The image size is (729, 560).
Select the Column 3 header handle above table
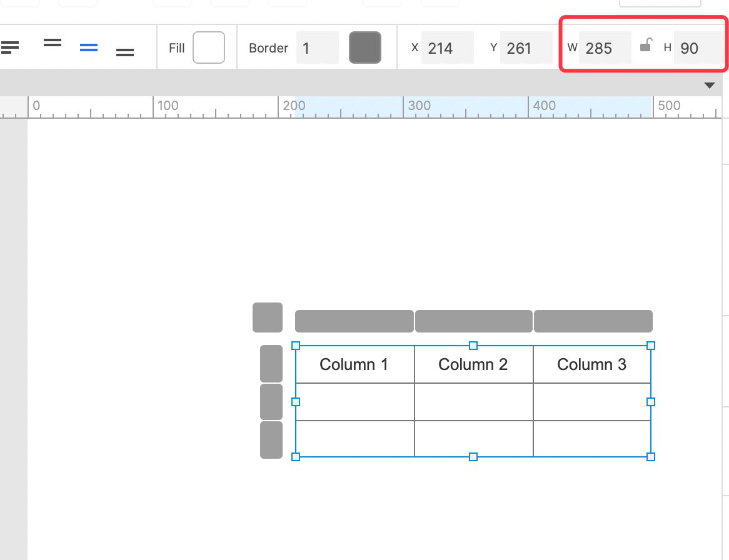593,321
